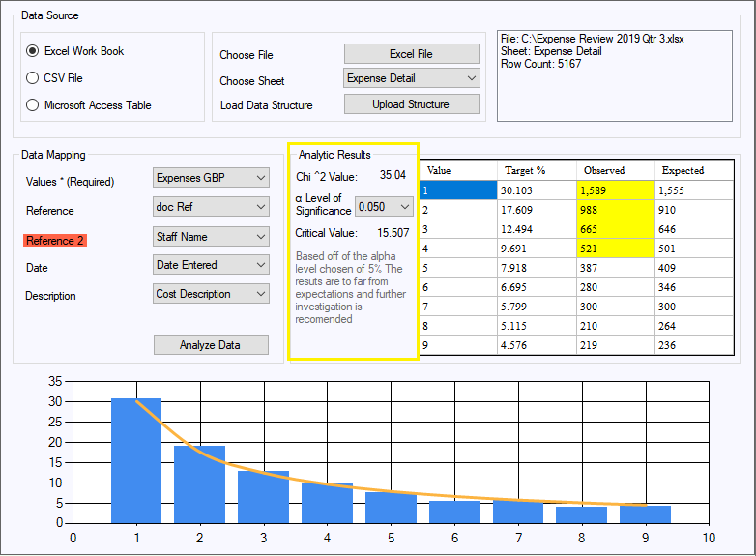Open the Expense Detail sheet dropdown

(411, 78)
